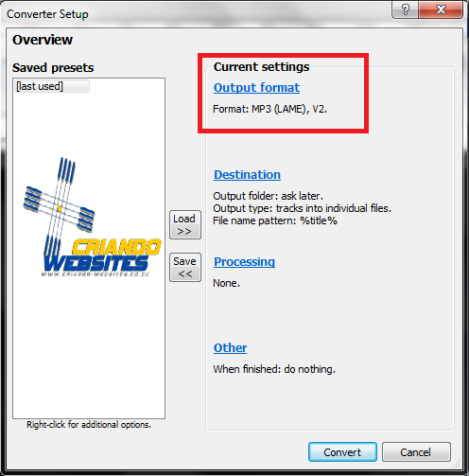Cancel the converter setup

pyautogui.click(x=416, y=452)
